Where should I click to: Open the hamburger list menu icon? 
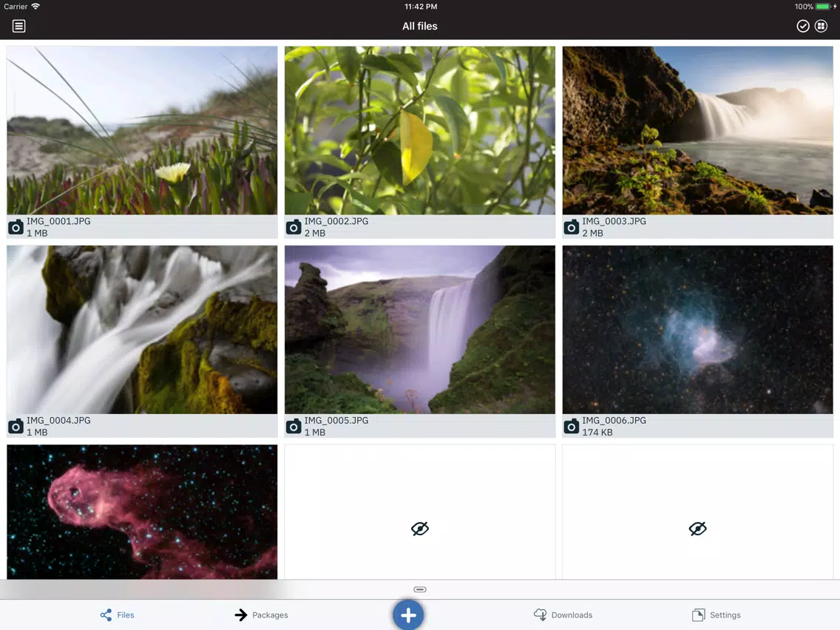tap(18, 27)
